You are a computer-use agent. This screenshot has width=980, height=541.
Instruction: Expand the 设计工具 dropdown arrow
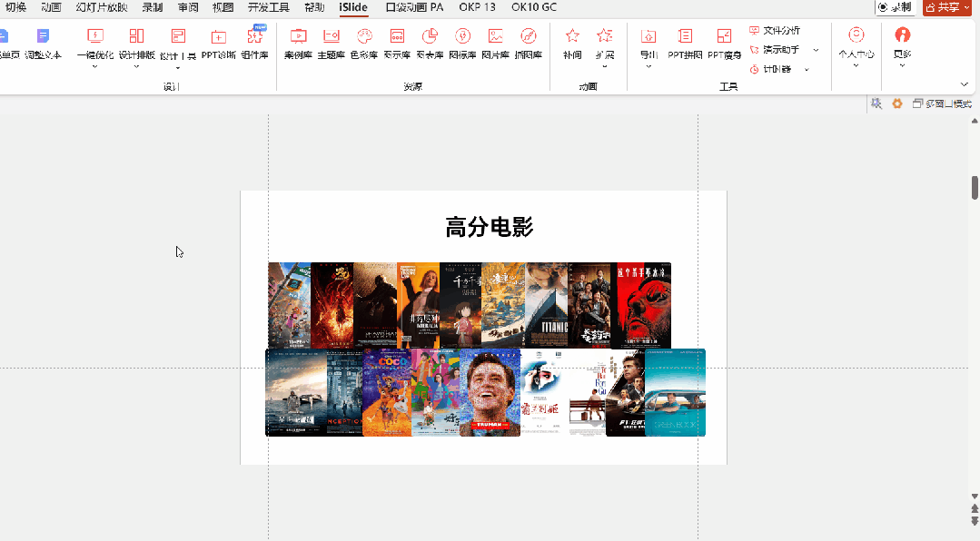tap(178, 67)
